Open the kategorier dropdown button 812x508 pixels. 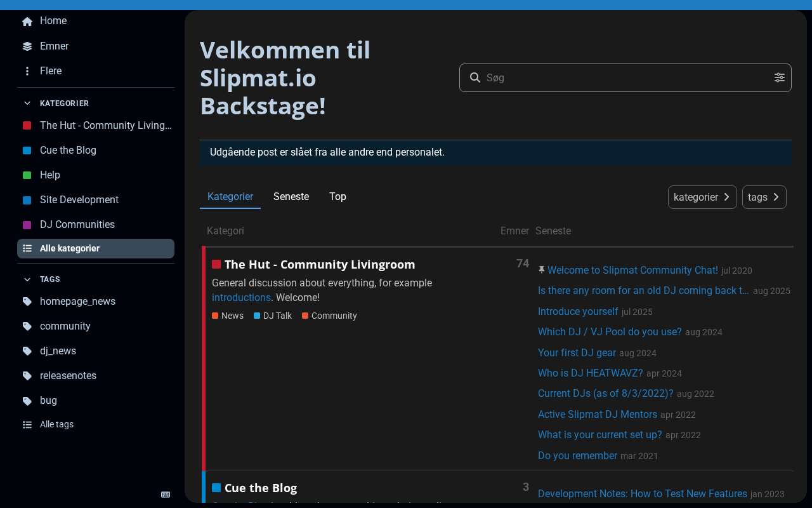click(x=702, y=197)
